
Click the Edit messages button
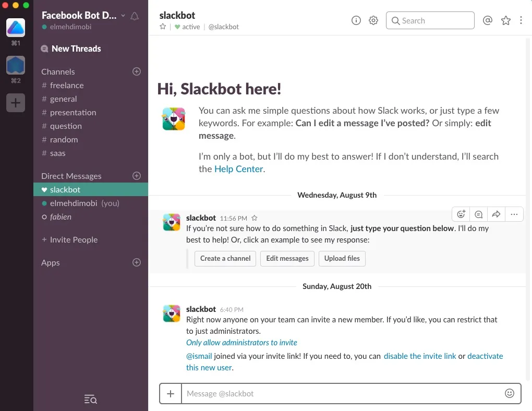click(x=287, y=259)
